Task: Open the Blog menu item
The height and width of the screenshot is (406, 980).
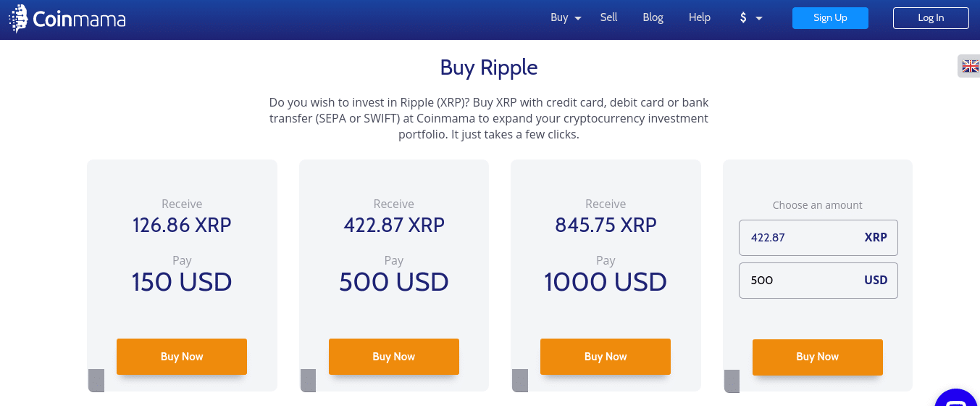Action: pyautogui.click(x=653, y=17)
